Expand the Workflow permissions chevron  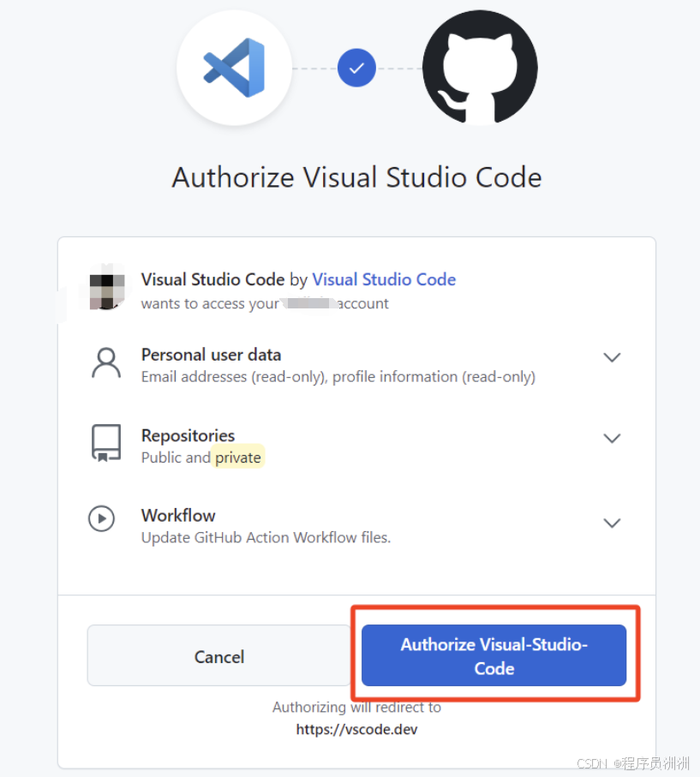(612, 523)
